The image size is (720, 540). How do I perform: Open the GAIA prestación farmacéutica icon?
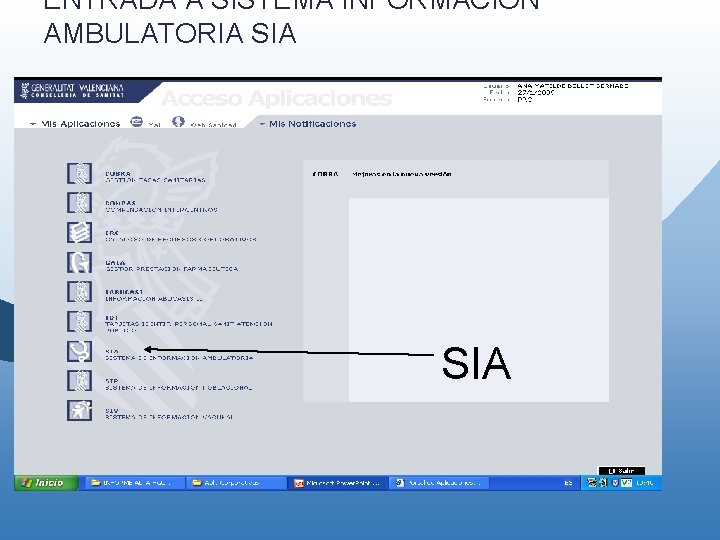click(x=79, y=262)
